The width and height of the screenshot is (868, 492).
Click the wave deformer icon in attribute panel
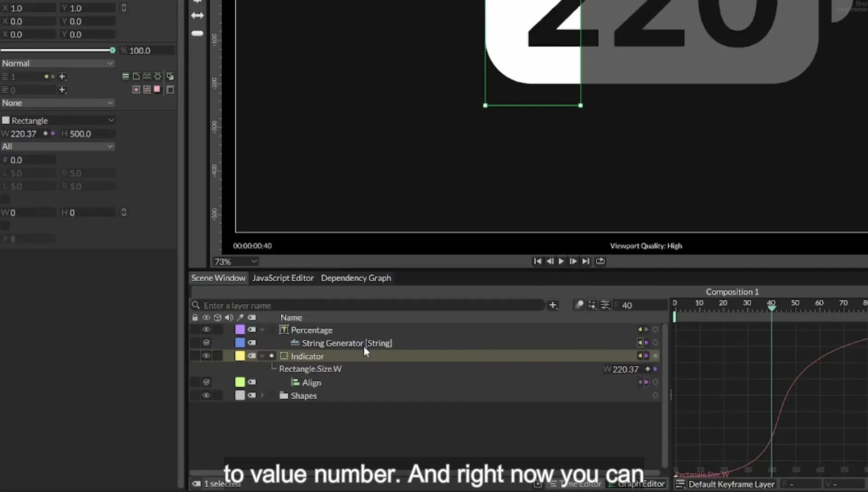[147, 76]
